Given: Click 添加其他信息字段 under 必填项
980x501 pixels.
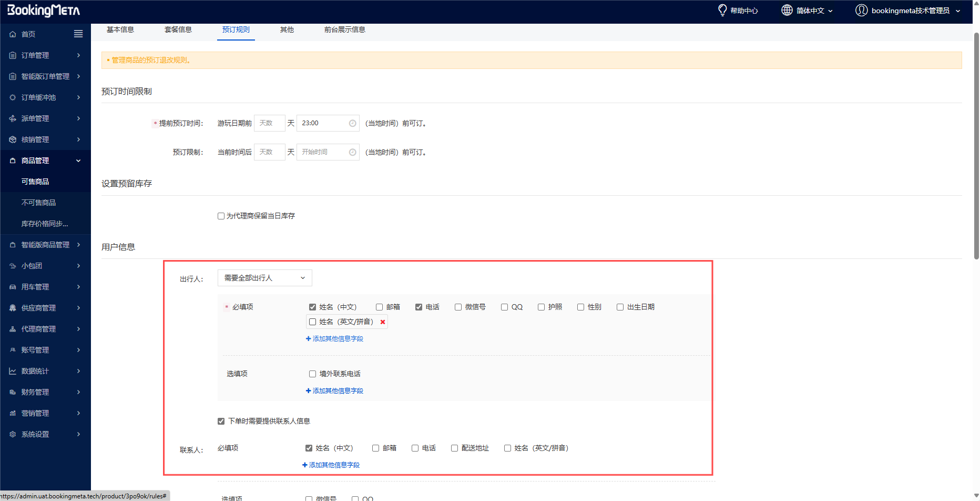Looking at the screenshot, I should tap(334, 338).
